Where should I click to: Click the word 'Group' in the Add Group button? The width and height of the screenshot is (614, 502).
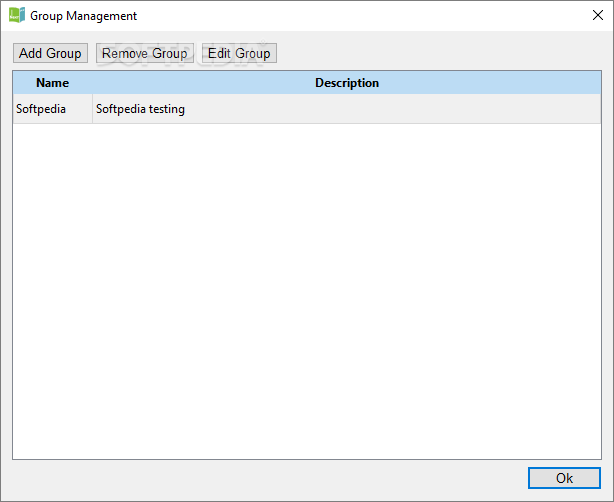(63, 53)
